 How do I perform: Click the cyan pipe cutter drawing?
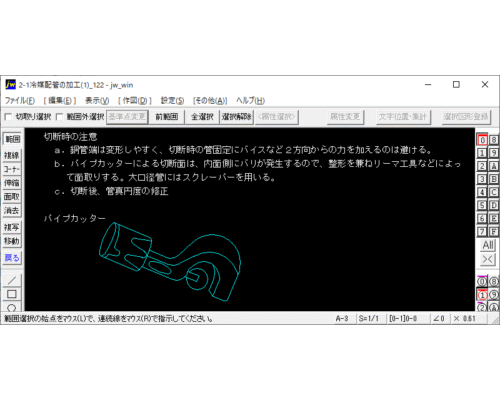point(170,262)
